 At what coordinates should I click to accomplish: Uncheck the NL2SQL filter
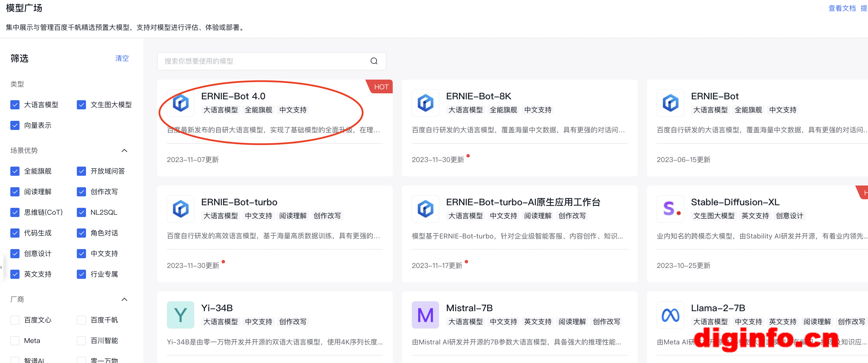point(81,212)
